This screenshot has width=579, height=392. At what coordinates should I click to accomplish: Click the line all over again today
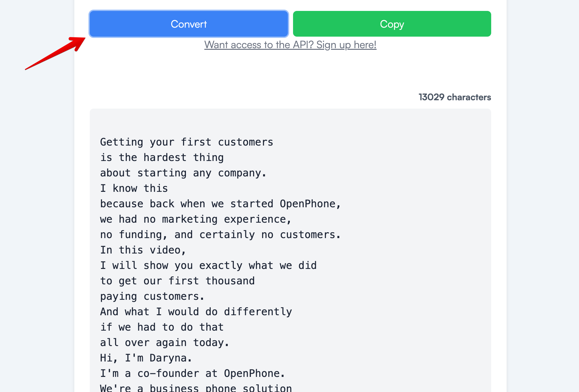pyautogui.click(x=164, y=342)
